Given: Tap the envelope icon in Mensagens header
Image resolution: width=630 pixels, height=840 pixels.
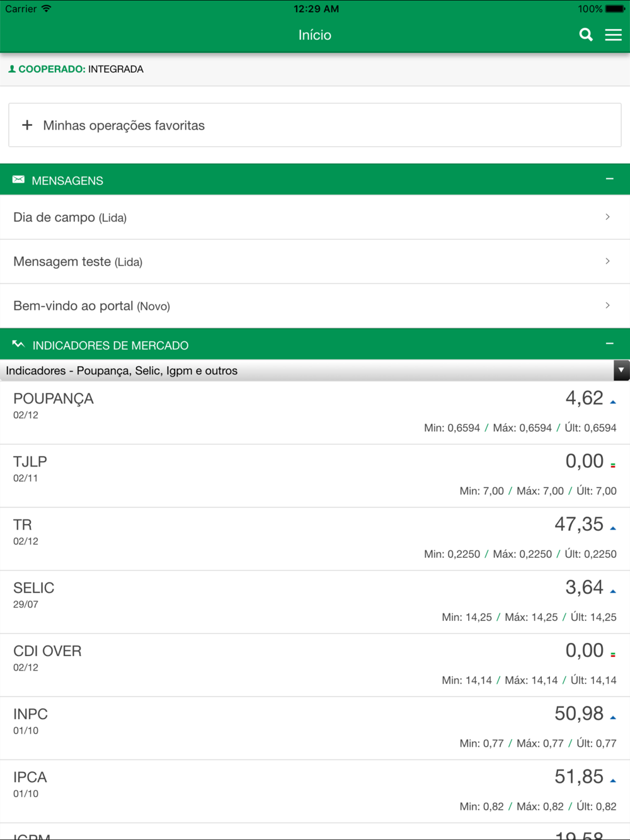Looking at the screenshot, I should point(18,180).
